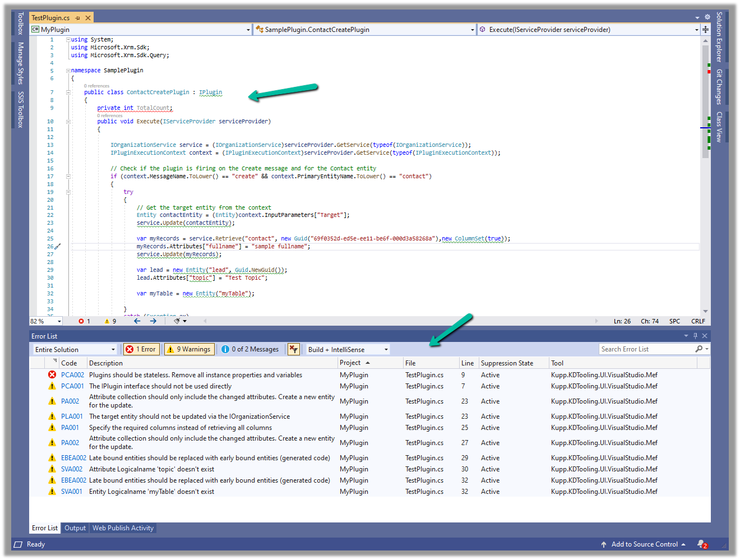Open notifications bell in status bar
740x560 pixels.
click(x=701, y=544)
